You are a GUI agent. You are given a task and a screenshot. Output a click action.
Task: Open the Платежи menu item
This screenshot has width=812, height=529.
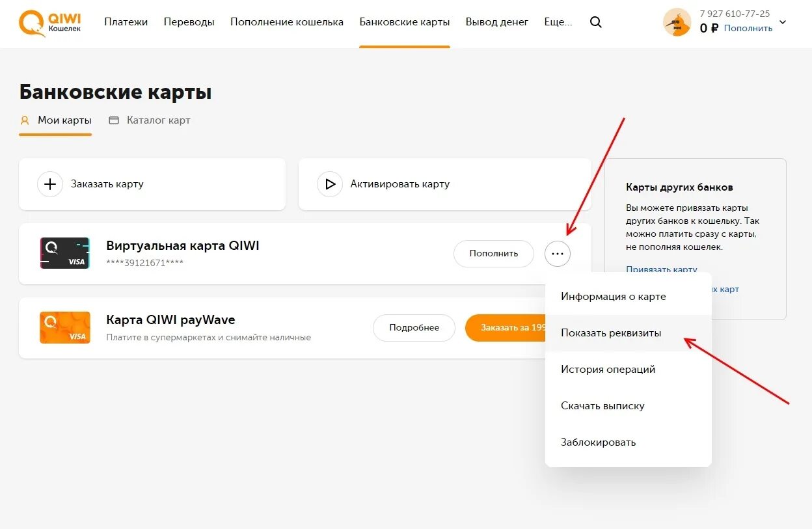tap(126, 22)
